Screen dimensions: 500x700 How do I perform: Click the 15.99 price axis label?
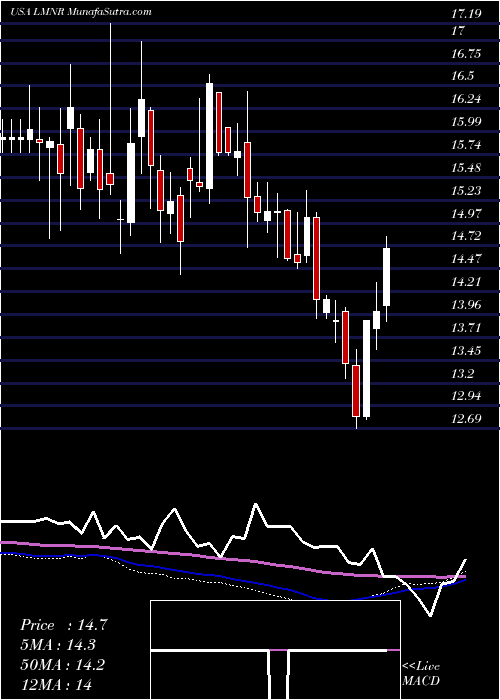point(466,122)
